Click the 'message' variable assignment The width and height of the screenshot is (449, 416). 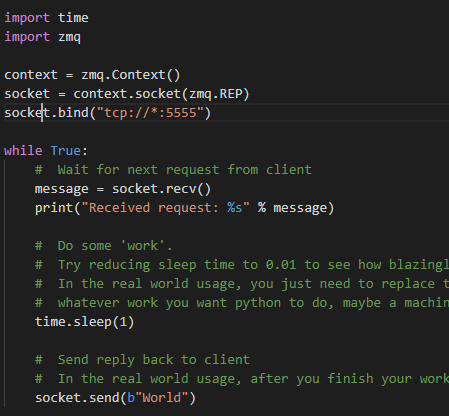62,189
